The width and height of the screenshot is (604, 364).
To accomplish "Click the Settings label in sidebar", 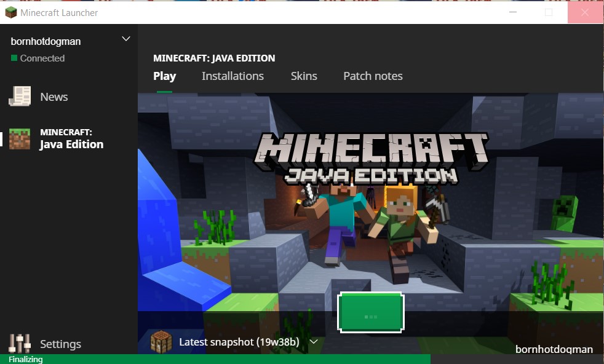I will (60, 344).
